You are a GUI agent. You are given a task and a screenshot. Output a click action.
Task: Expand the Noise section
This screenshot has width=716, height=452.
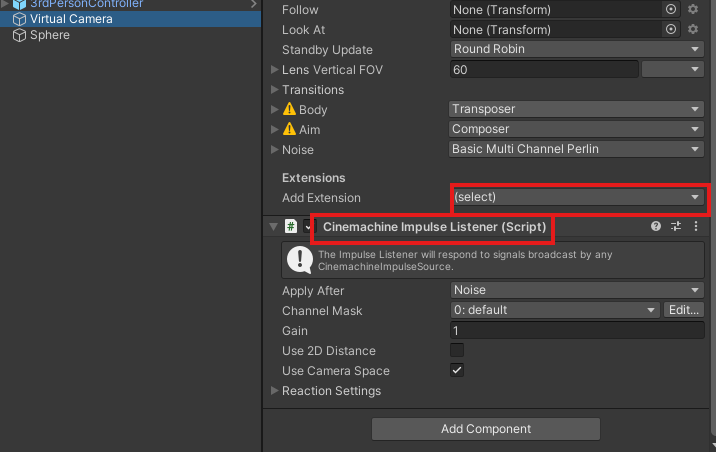point(274,149)
